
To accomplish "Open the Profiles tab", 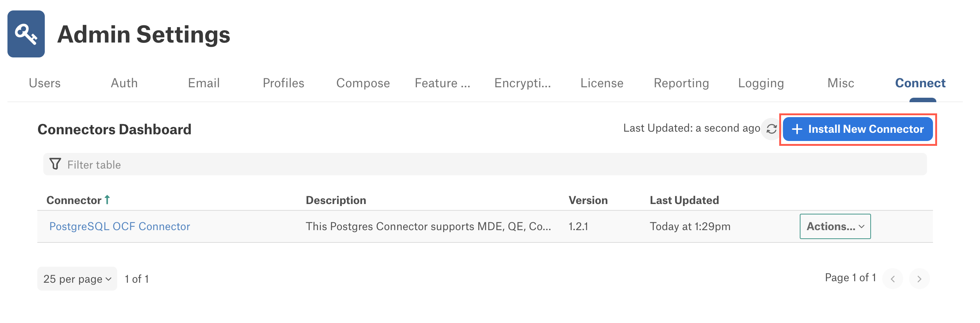I will click(283, 83).
